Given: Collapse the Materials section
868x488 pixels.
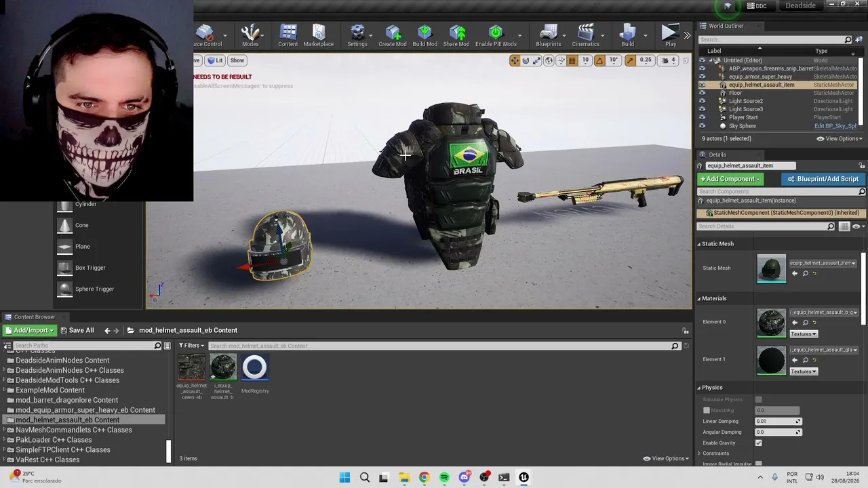Looking at the screenshot, I should pos(699,298).
